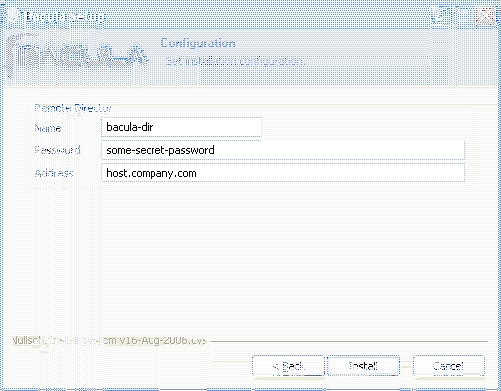The width and height of the screenshot is (501, 391).
Task: Click the Password label
Action: [x=57, y=150]
